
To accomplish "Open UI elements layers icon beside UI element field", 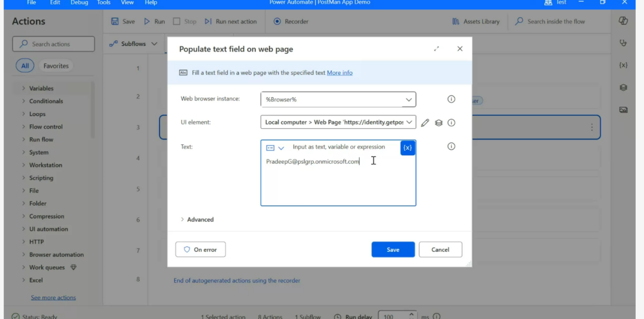I will coord(438,122).
